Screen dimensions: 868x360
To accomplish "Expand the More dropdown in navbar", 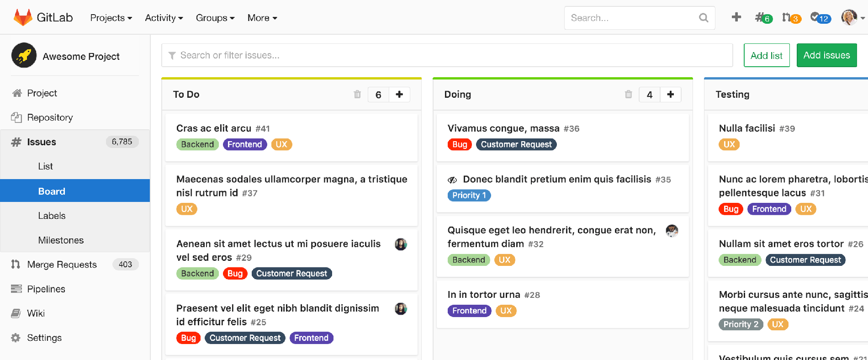I will (262, 18).
